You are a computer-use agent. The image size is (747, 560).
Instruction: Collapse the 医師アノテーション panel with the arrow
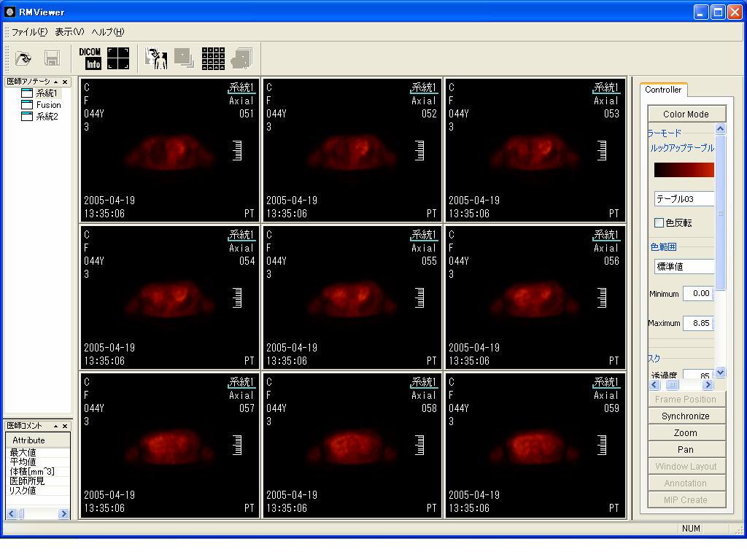[55, 82]
